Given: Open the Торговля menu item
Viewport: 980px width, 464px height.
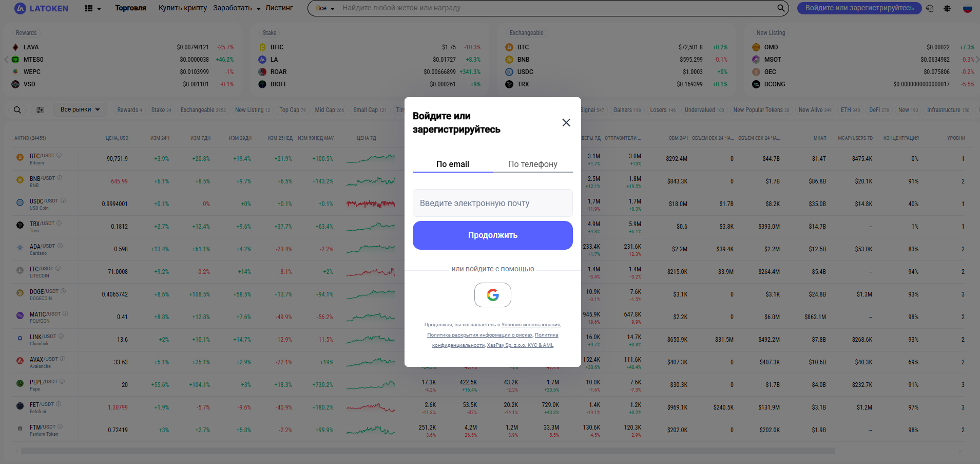Looking at the screenshot, I should 130,8.
